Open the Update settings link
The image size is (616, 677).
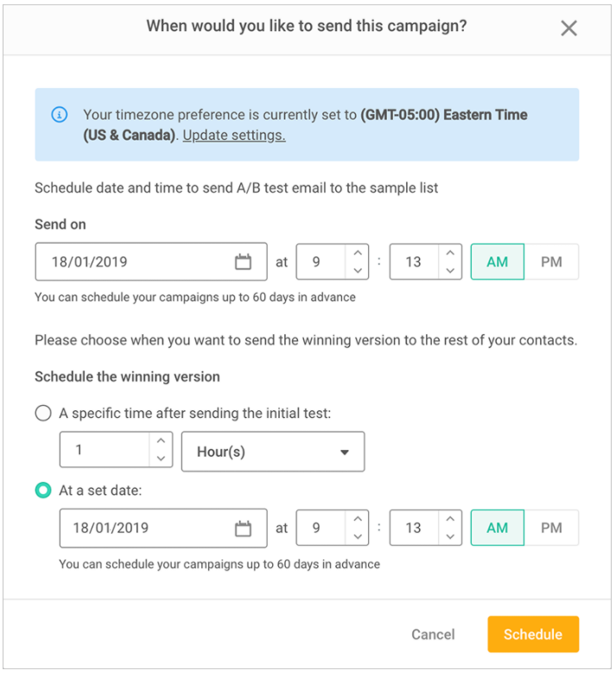tap(233, 136)
